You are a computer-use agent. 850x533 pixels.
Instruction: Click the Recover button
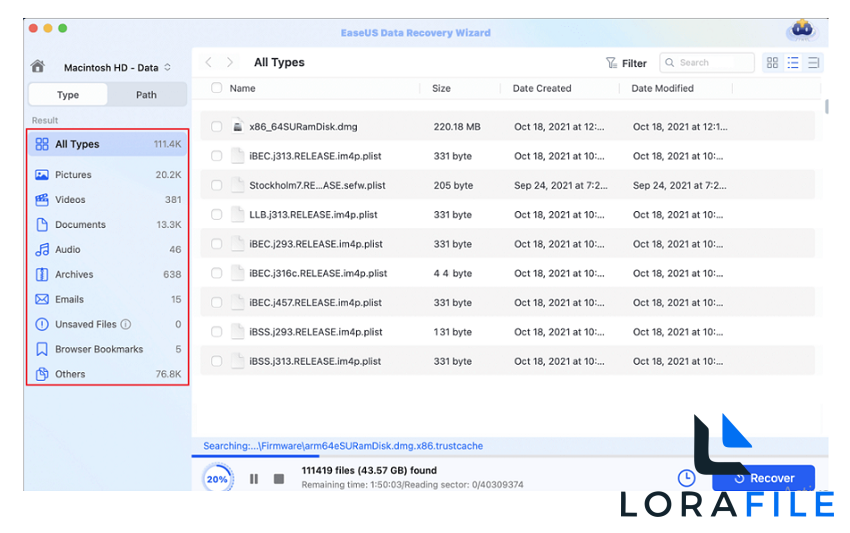click(x=764, y=478)
